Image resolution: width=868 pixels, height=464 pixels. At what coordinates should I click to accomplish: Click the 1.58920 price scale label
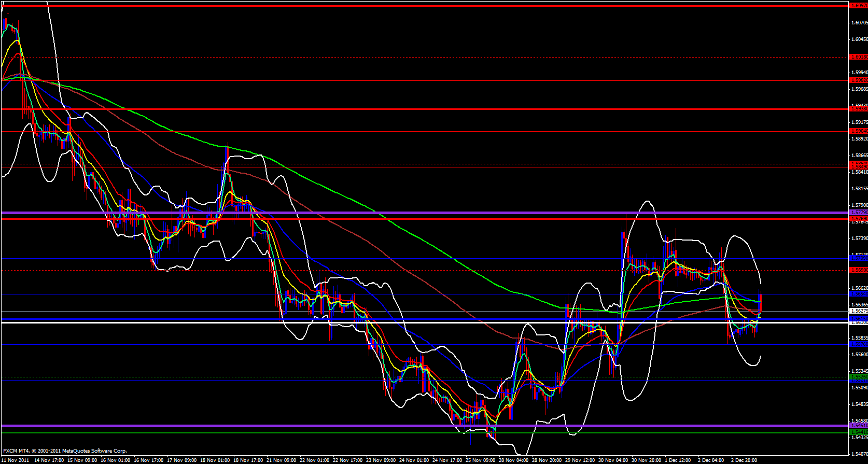click(859, 138)
